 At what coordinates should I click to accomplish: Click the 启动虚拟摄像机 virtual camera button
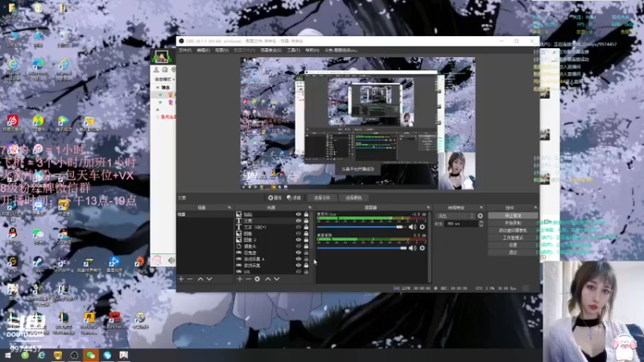click(x=513, y=230)
